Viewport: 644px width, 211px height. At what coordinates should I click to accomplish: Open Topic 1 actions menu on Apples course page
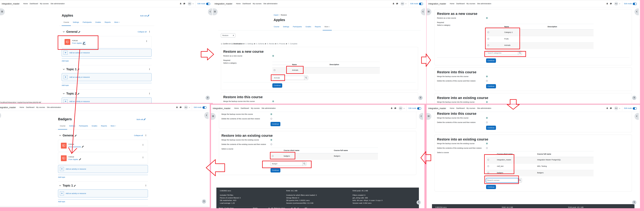150,69
